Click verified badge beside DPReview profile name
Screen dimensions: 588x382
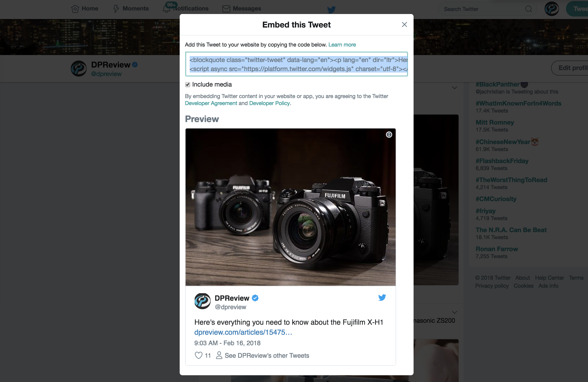click(135, 65)
